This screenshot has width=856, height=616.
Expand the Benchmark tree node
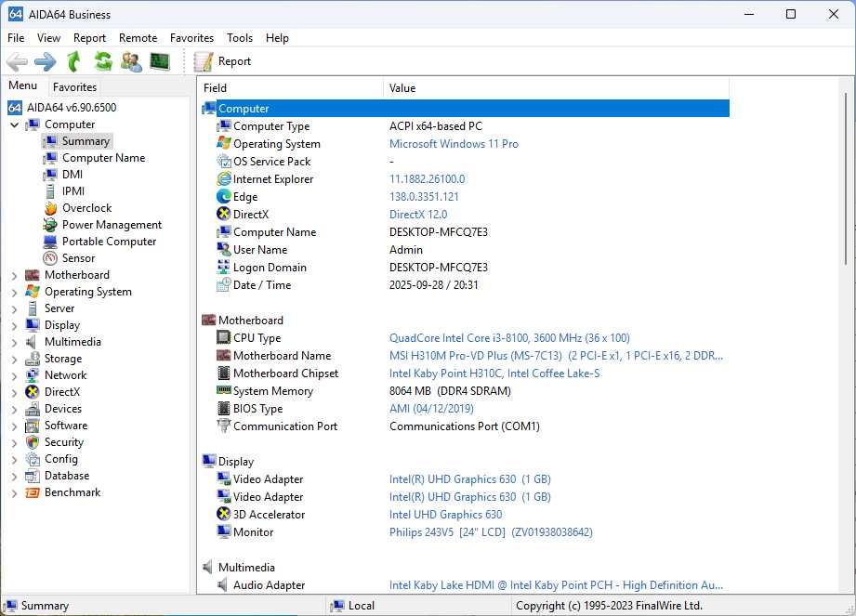pyautogui.click(x=14, y=492)
